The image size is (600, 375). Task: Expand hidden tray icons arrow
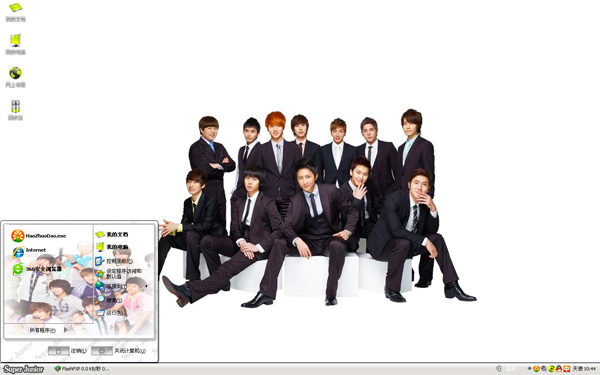pos(529,369)
